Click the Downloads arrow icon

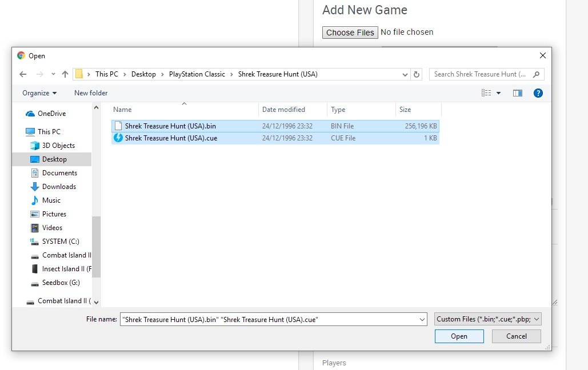(x=35, y=187)
